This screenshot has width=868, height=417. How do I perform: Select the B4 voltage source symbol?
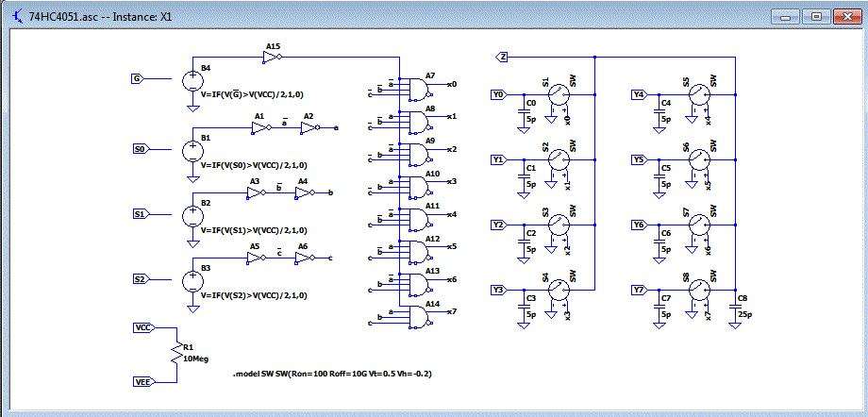point(192,80)
